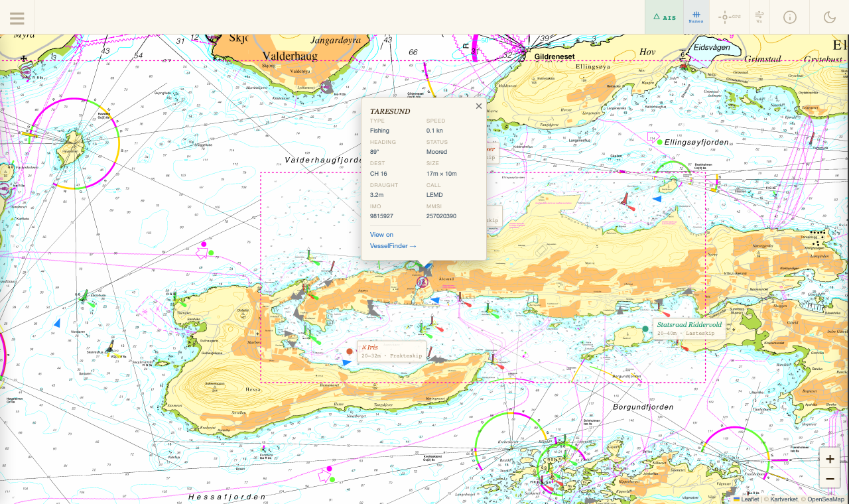The image size is (849, 504).
Task: Click the IMO number 9815927
Action: point(381,216)
